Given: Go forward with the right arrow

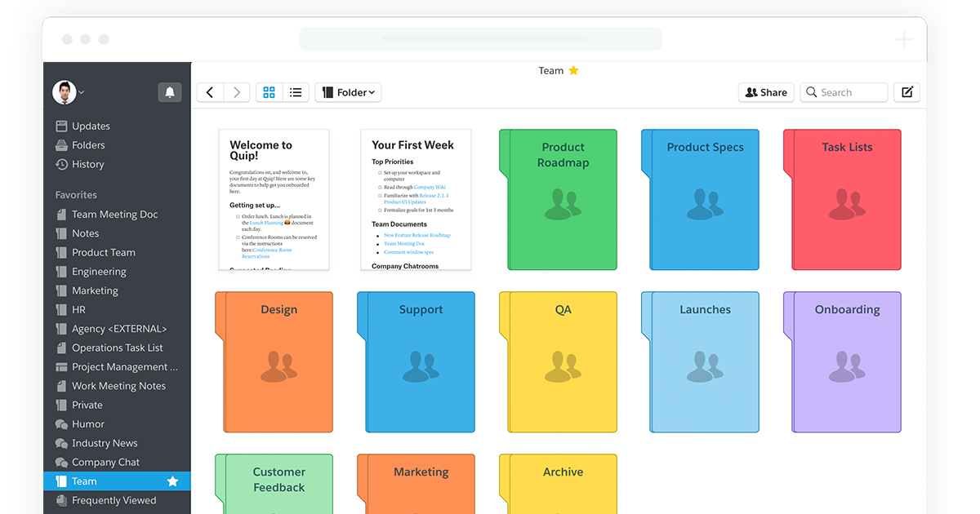Looking at the screenshot, I should (237, 92).
